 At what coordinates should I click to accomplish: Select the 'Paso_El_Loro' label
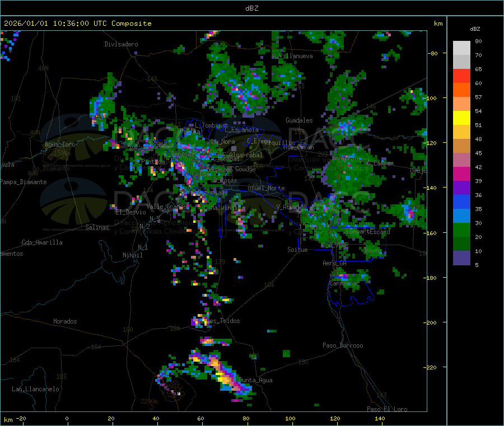tap(388, 409)
